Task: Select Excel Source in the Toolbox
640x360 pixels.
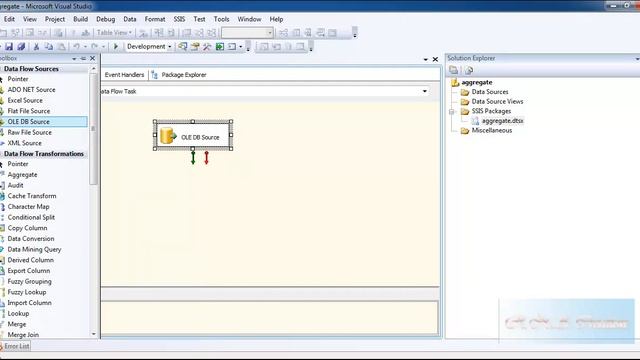Action: 25,100
